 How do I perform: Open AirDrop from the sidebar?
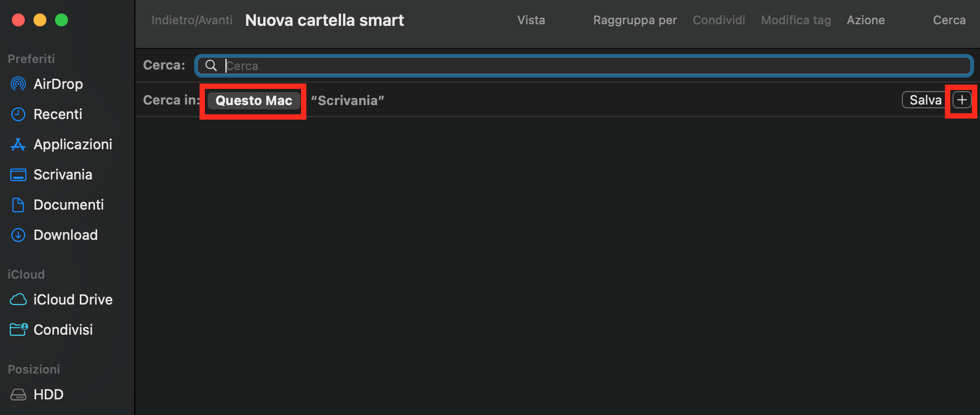[58, 84]
